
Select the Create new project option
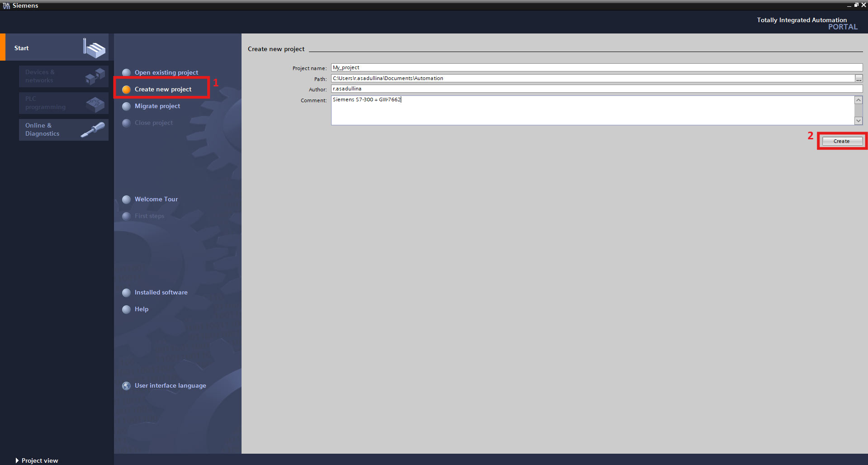[x=163, y=90]
